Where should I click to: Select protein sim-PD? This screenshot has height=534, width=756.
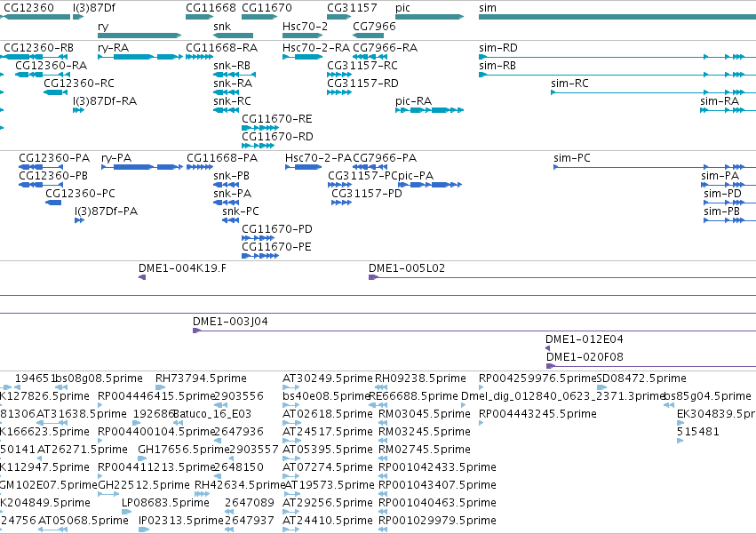[x=722, y=194]
